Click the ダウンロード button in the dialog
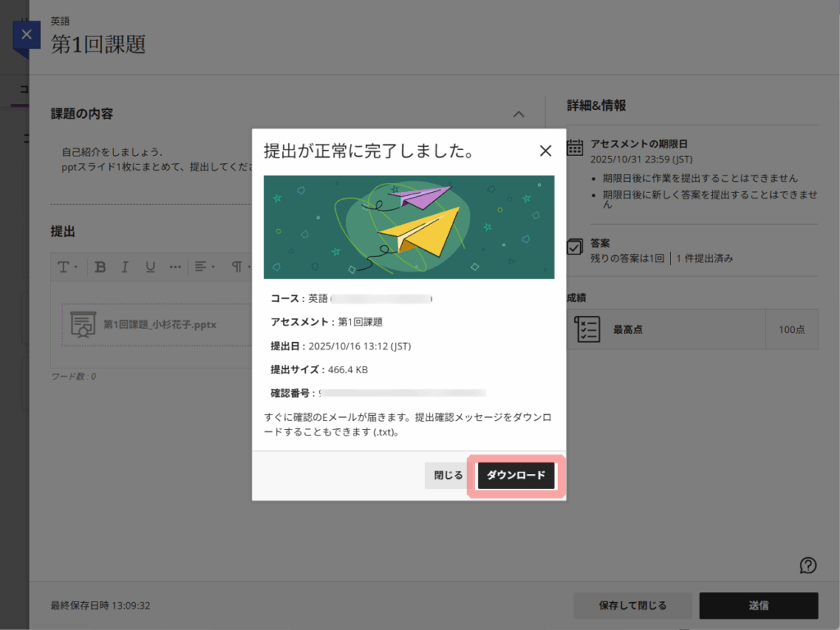840x630 pixels. [x=516, y=476]
